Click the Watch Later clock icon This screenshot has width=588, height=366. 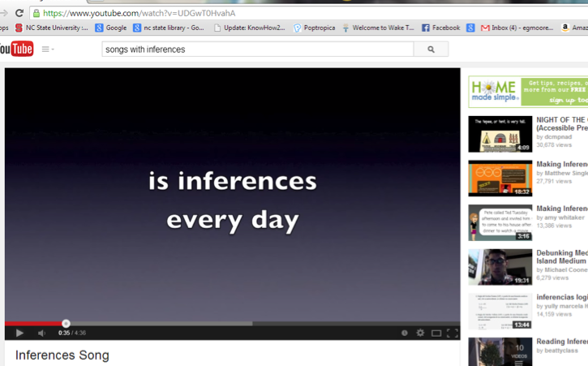pos(405,333)
